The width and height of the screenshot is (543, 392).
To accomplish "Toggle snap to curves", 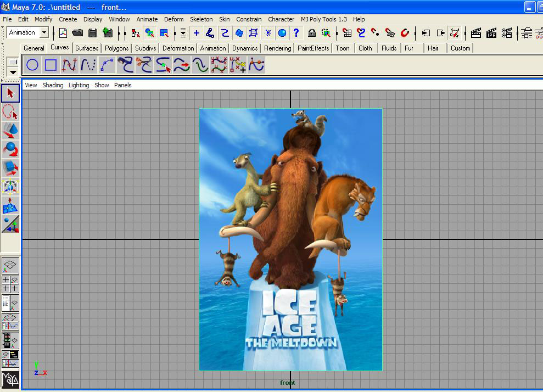I will click(361, 33).
